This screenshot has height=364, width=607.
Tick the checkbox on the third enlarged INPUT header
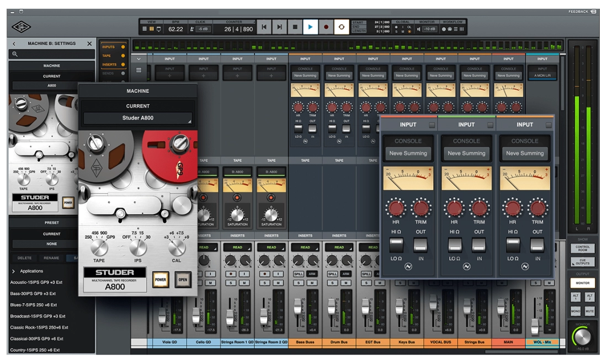pos(549,125)
